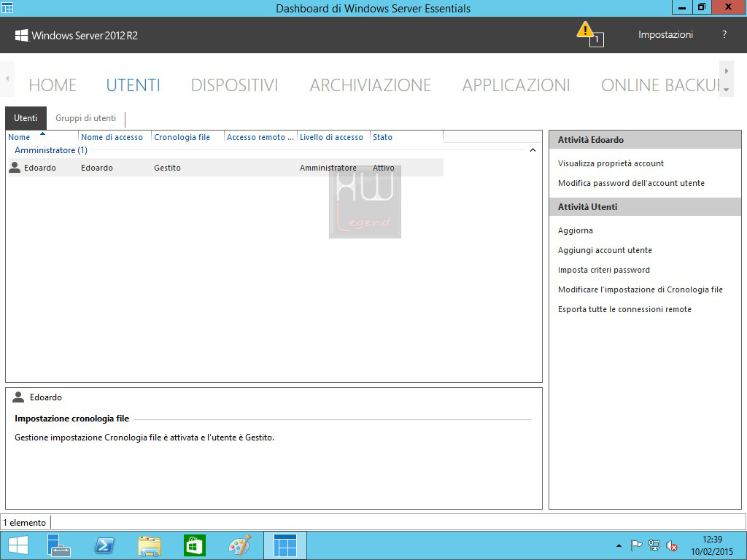The image size is (747, 560).
Task: Select the UTENTI navigation section
Action: [133, 85]
